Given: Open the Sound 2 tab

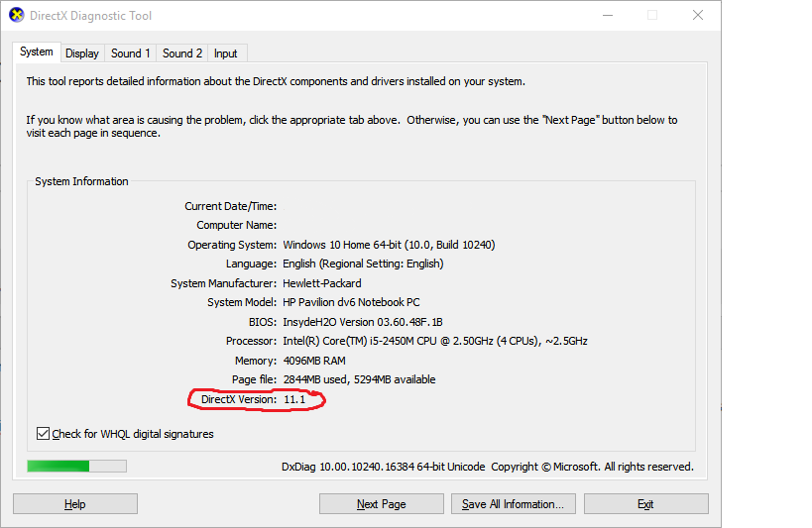Looking at the screenshot, I should tap(182, 53).
